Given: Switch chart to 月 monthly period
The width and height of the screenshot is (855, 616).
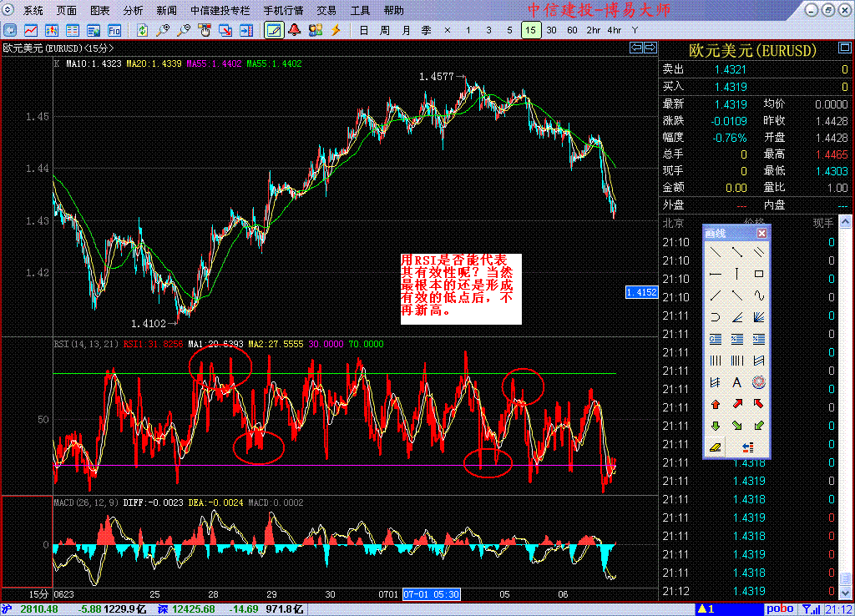Looking at the screenshot, I should tap(406, 31).
